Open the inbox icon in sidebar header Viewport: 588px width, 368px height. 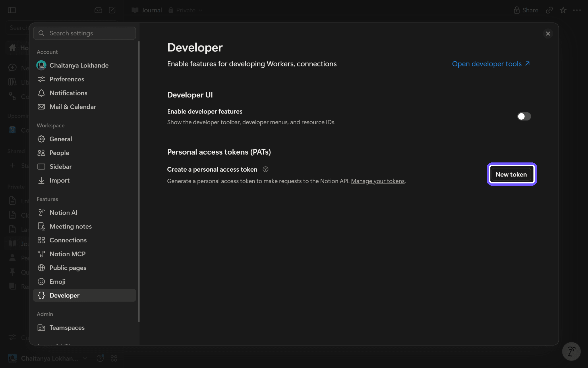[x=98, y=10]
